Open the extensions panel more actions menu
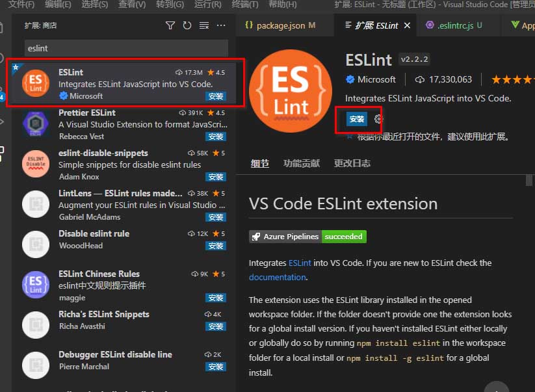Screen dimensions: 535x392 tap(221, 25)
